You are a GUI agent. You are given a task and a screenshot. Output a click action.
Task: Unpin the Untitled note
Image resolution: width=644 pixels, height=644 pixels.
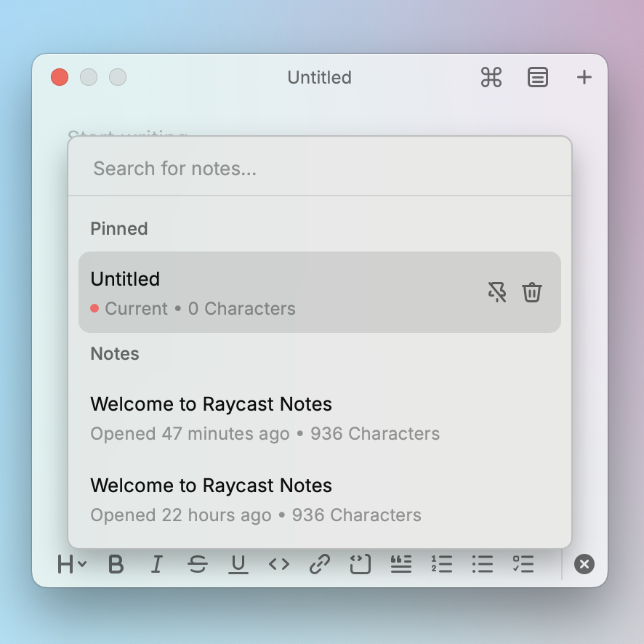pos(497,292)
